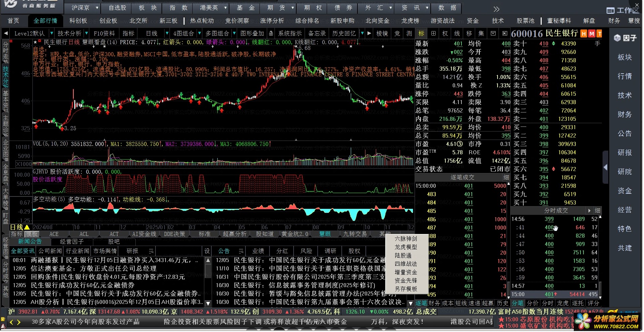
Task: Expand the 外汇 dropdown arrow
Action: coord(391,8)
